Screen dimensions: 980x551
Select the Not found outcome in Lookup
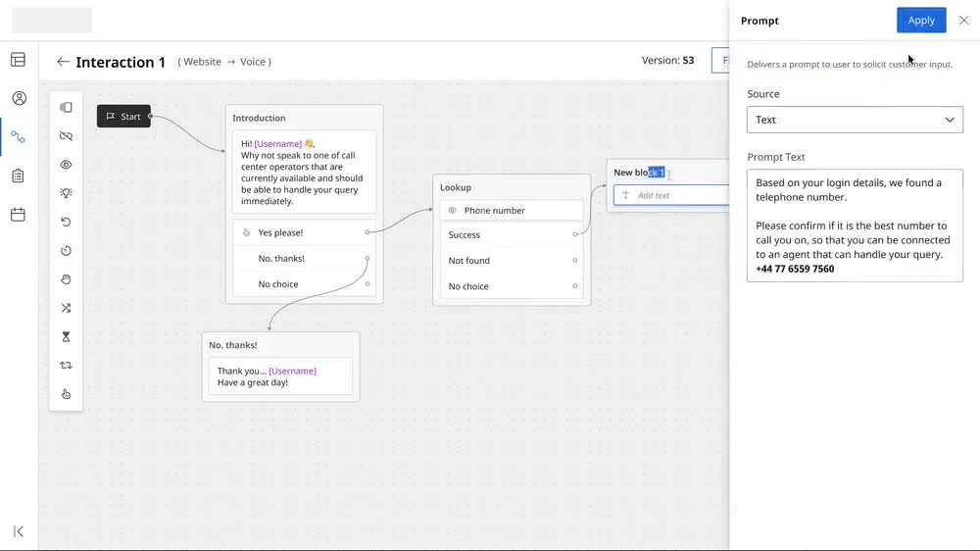pyautogui.click(x=512, y=260)
